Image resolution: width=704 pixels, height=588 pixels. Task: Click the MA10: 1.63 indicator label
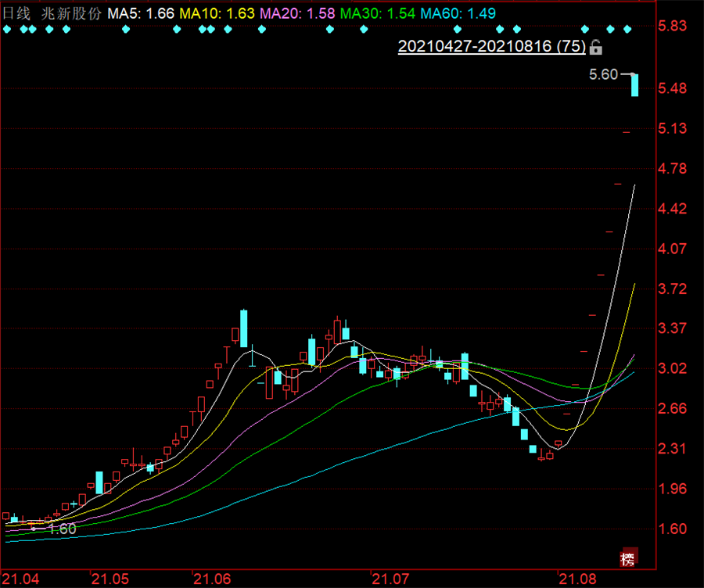coord(217,13)
